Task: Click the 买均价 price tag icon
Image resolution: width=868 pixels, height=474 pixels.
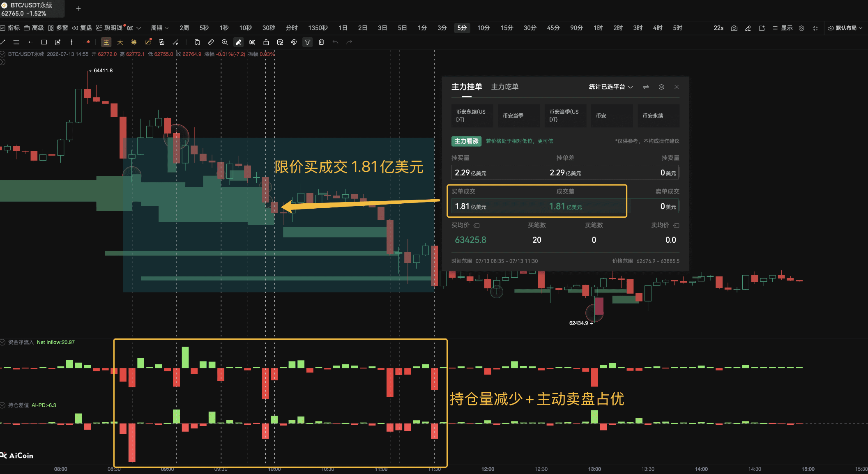Action: click(x=477, y=225)
